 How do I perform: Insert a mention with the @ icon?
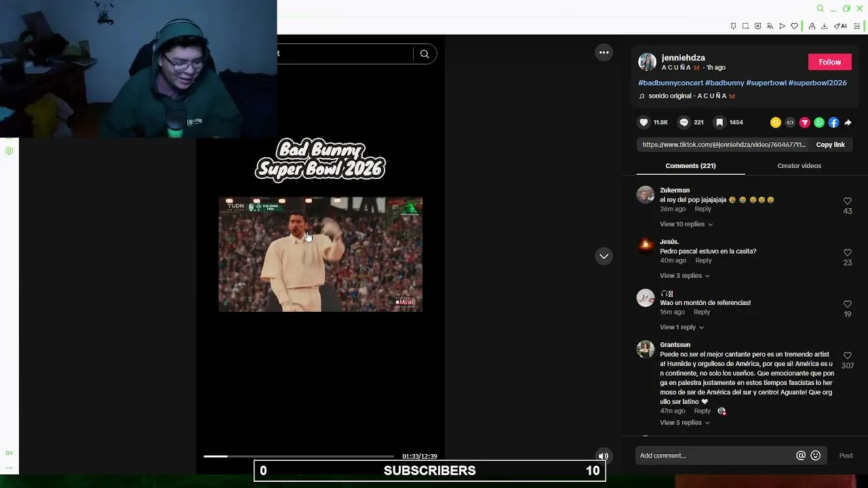(x=801, y=455)
